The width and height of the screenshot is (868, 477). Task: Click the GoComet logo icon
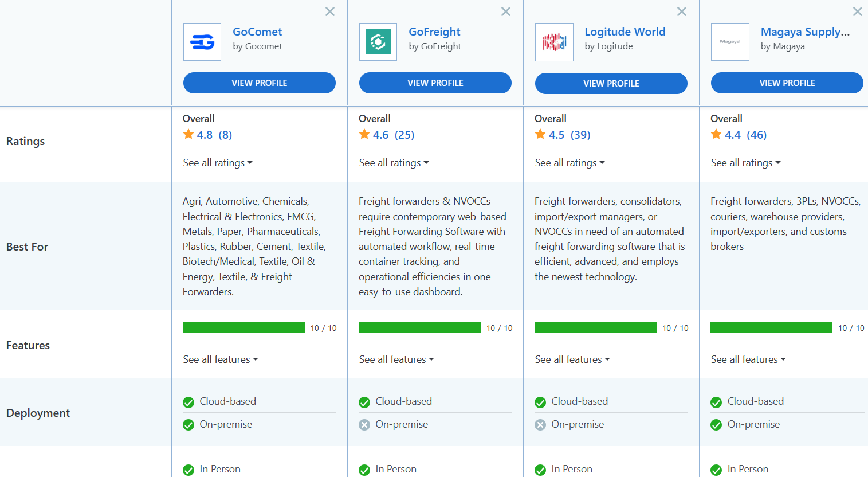pyautogui.click(x=202, y=42)
